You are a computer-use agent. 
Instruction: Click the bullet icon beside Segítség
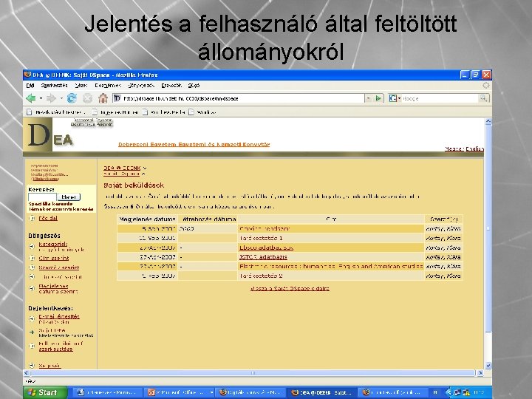[x=32, y=366]
